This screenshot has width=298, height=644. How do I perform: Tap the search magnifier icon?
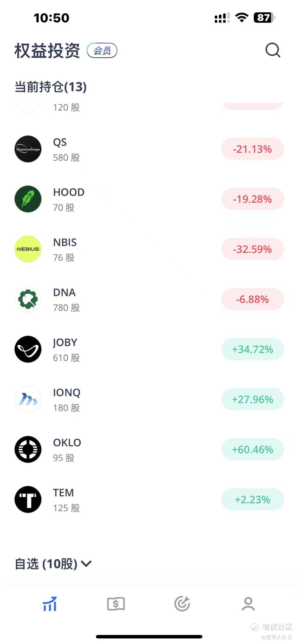coord(273,50)
